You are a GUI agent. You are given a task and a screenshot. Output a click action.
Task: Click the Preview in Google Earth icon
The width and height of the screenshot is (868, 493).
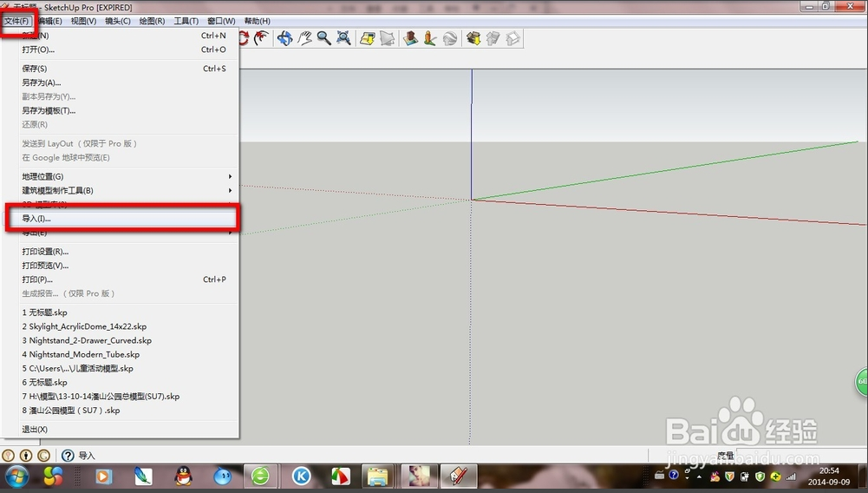click(x=450, y=38)
